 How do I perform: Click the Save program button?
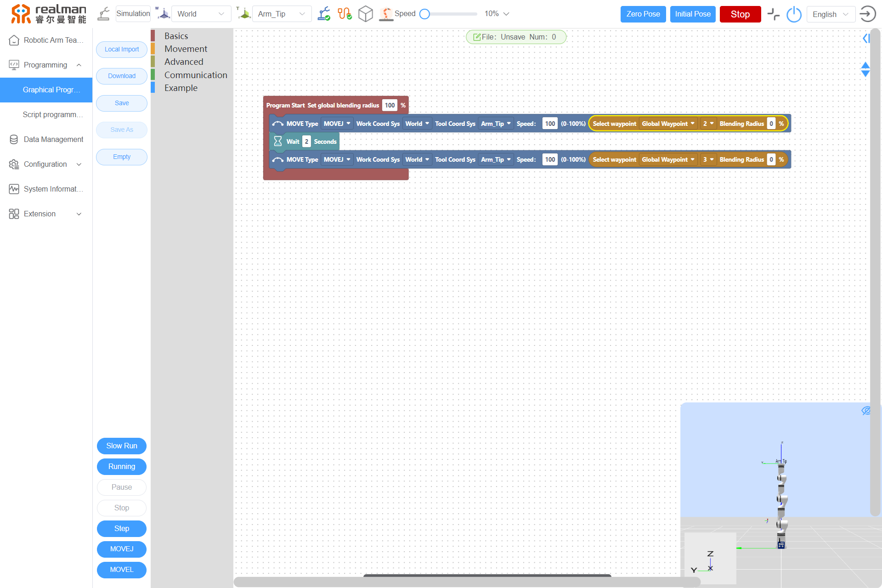(121, 103)
